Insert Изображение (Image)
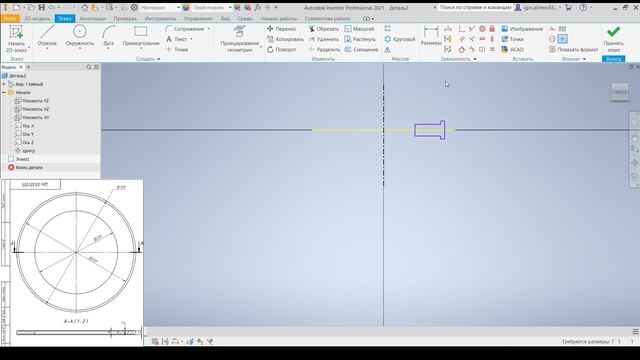640x360 pixels. click(522, 29)
